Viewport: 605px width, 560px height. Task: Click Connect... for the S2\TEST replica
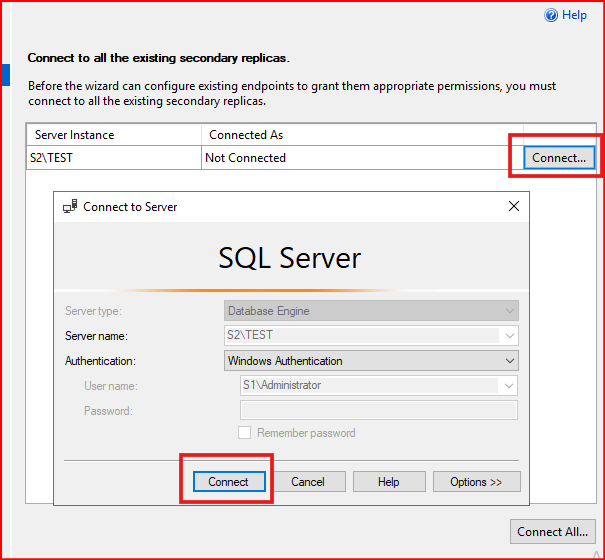point(559,157)
